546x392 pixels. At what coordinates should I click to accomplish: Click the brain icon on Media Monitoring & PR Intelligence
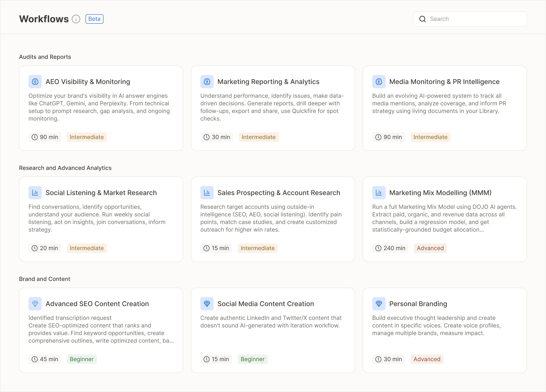point(379,82)
